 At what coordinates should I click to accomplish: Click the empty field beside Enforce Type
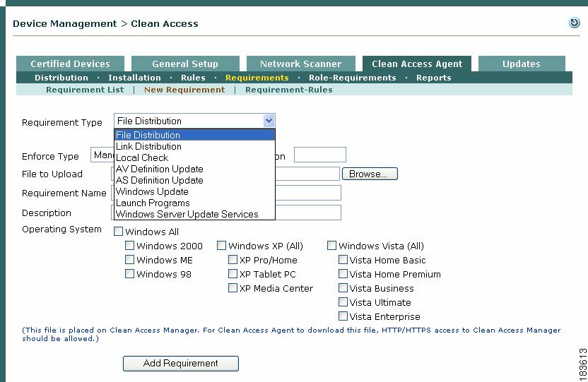320,155
